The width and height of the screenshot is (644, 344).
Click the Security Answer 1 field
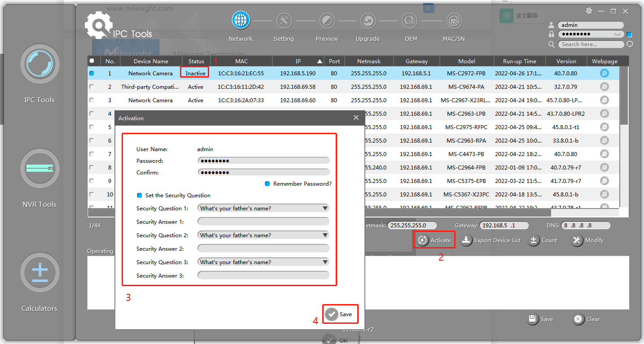pos(263,222)
